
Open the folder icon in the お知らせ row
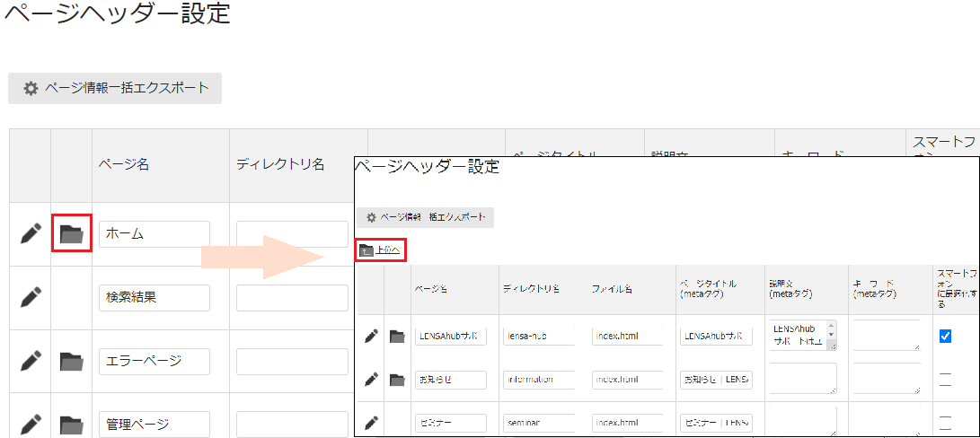397,380
